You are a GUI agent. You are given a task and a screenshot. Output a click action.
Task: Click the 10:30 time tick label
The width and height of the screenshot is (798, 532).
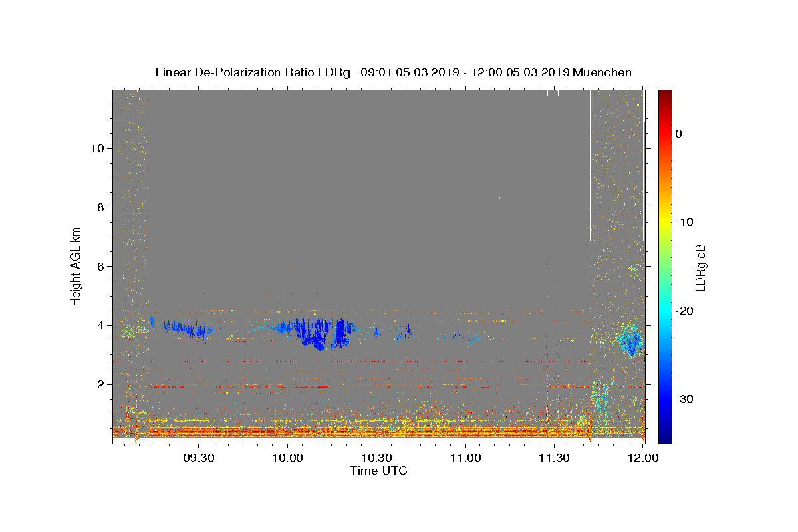(x=376, y=458)
